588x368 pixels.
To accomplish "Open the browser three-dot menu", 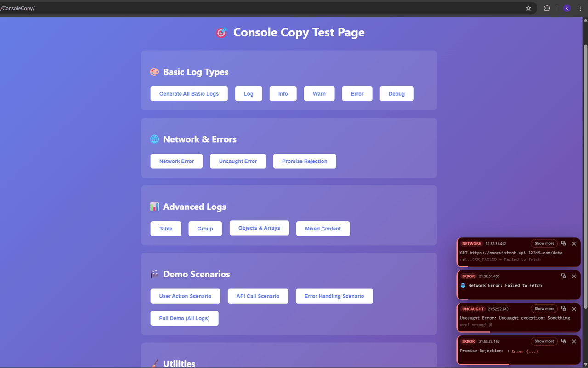I will point(580,8).
